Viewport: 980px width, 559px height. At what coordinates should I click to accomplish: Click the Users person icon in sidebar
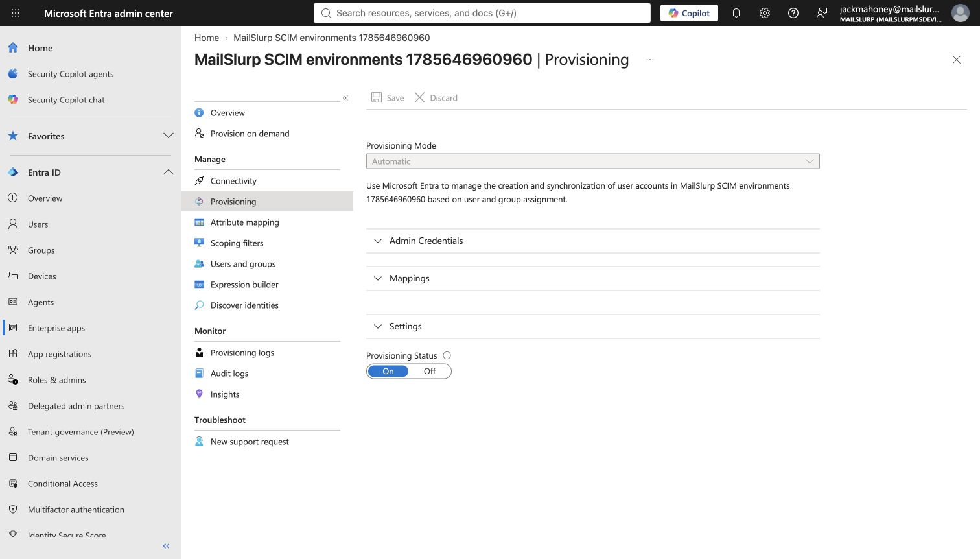click(x=13, y=224)
